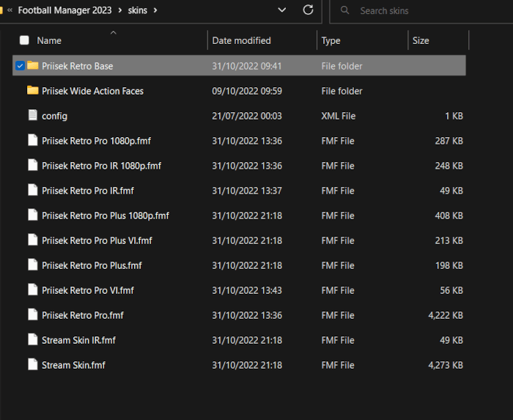Sort files by Size column
This screenshot has height=420, width=513.
[x=421, y=40]
